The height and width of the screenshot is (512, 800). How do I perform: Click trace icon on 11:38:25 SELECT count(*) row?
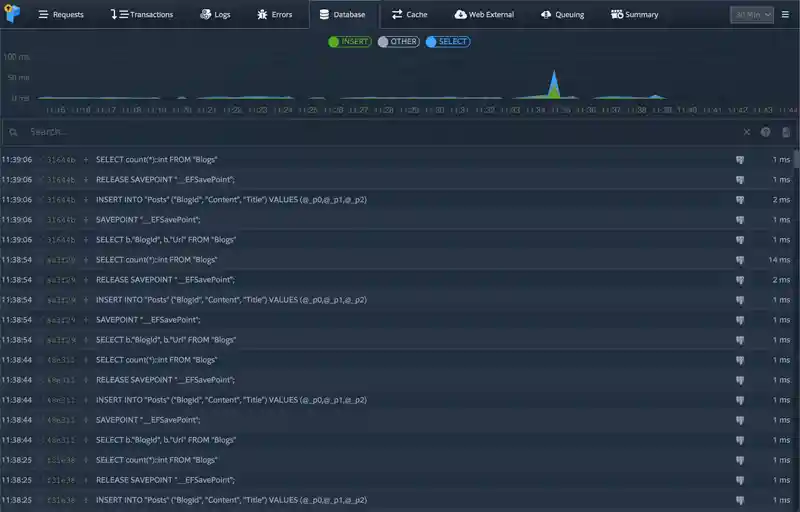740,460
